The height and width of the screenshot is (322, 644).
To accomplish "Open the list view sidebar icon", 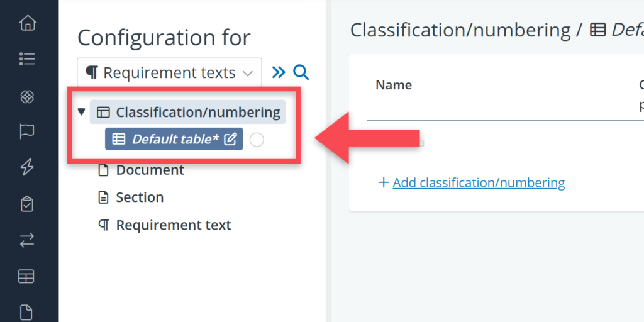I will pos(27,58).
